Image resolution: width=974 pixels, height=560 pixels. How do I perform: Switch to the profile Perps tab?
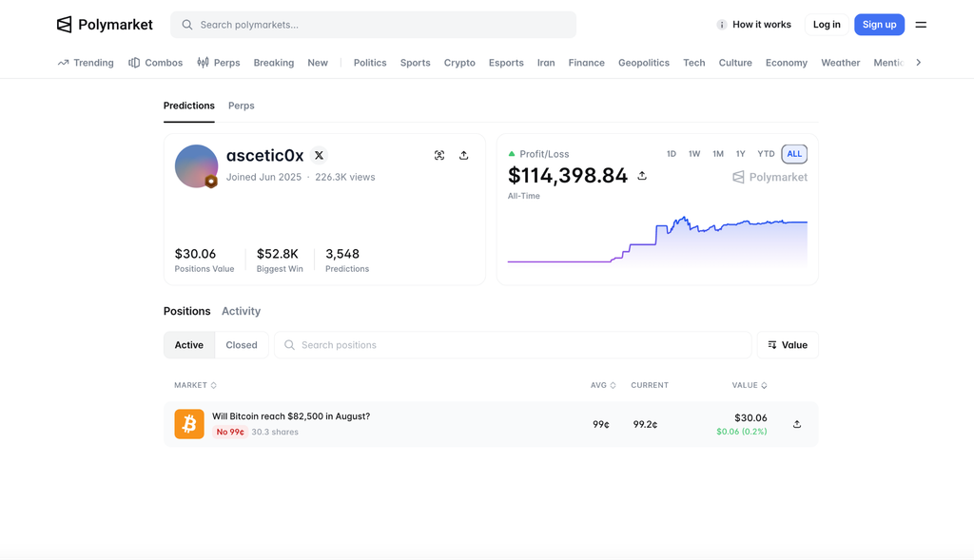pos(241,106)
